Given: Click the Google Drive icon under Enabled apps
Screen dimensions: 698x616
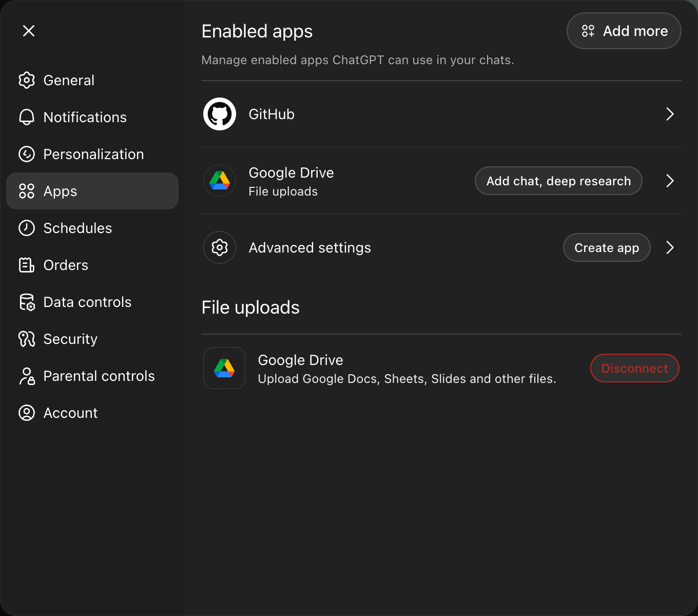Looking at the screenshot, I should pyautogui.click(x=219, y=181).
